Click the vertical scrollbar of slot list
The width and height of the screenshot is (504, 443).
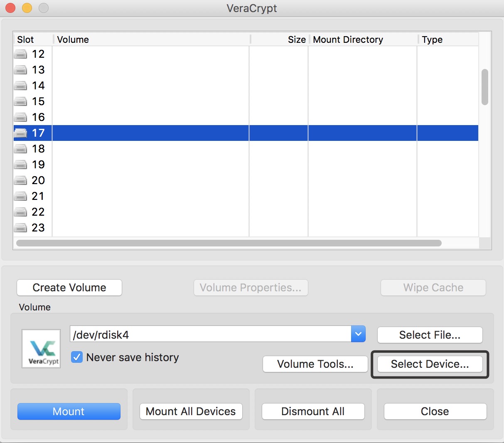pyautogui.click(x=485, y=87)
